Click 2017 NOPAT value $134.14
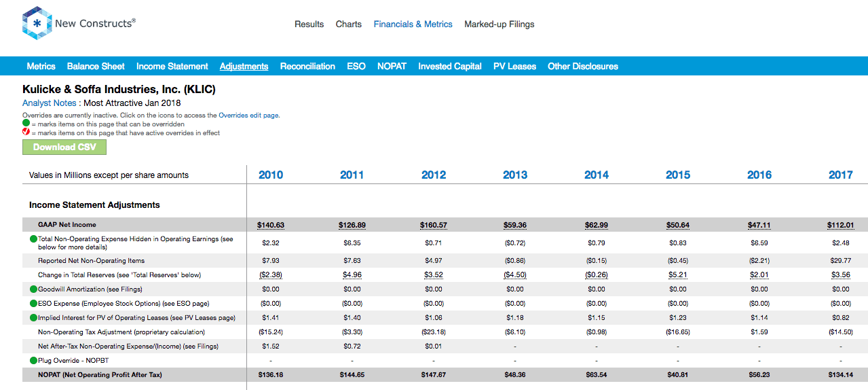Screen dimensions: 868x390 (841, 375)
